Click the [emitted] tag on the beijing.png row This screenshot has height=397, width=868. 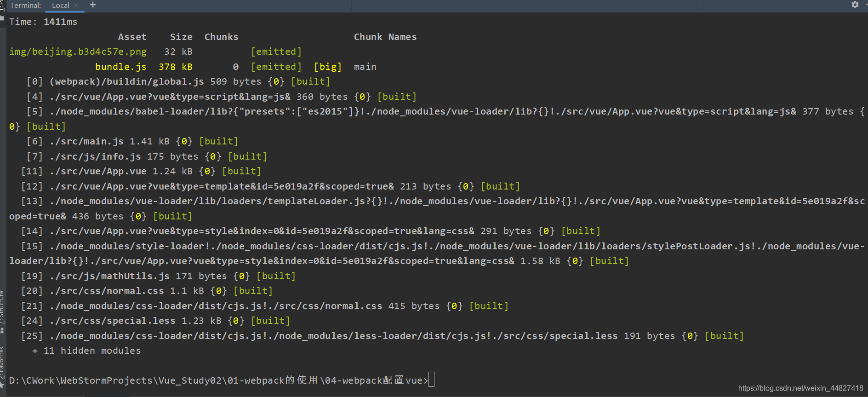276,52
